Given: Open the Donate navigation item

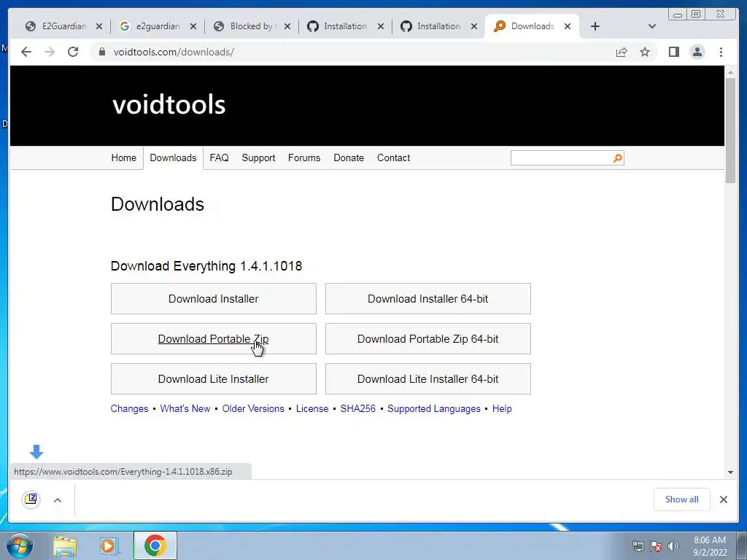Looking at the screenshot, I should tap(349, 157).
